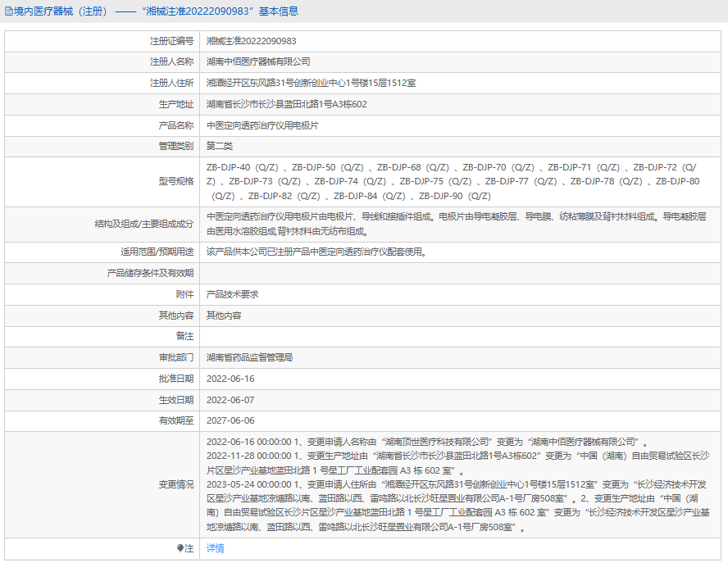Click the 其他内容 value link

(224, 316)
